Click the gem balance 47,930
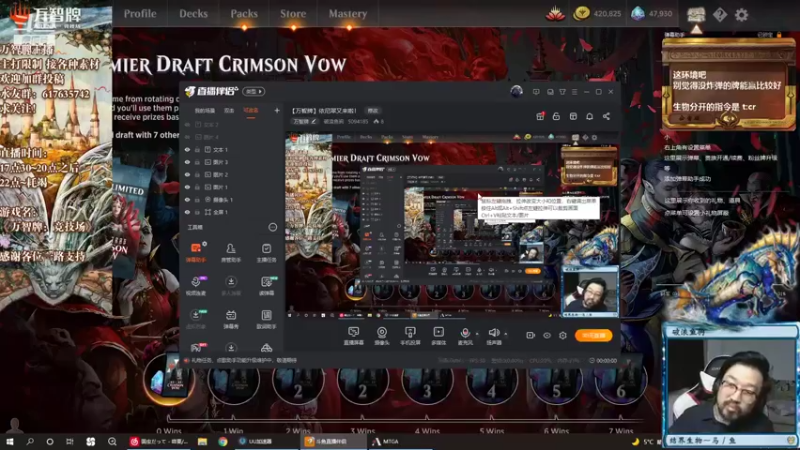Screen dimensions: 800x450 pos(652,14)
